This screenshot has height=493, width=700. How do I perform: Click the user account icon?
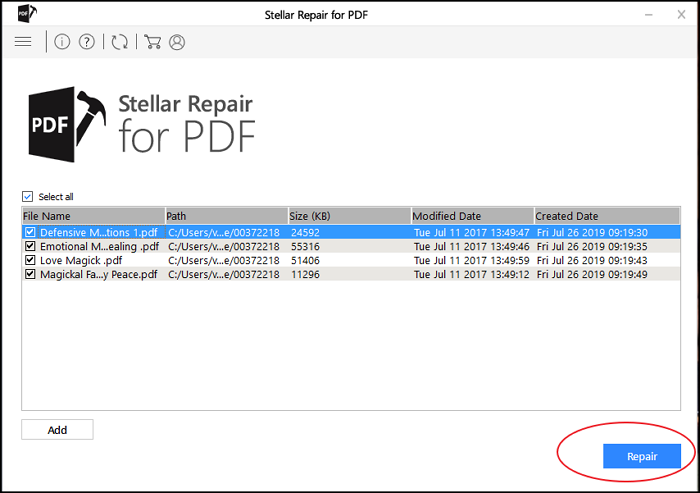(x=177, y=42)
